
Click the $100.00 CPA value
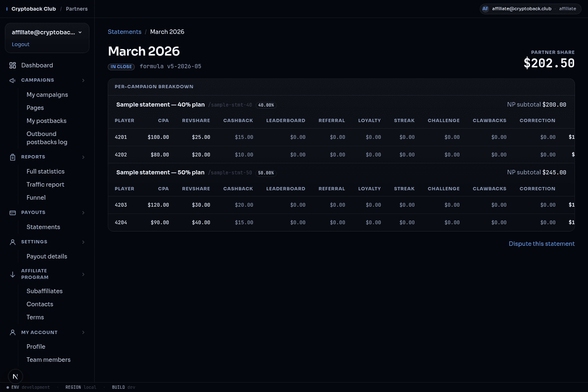[158, 137]
